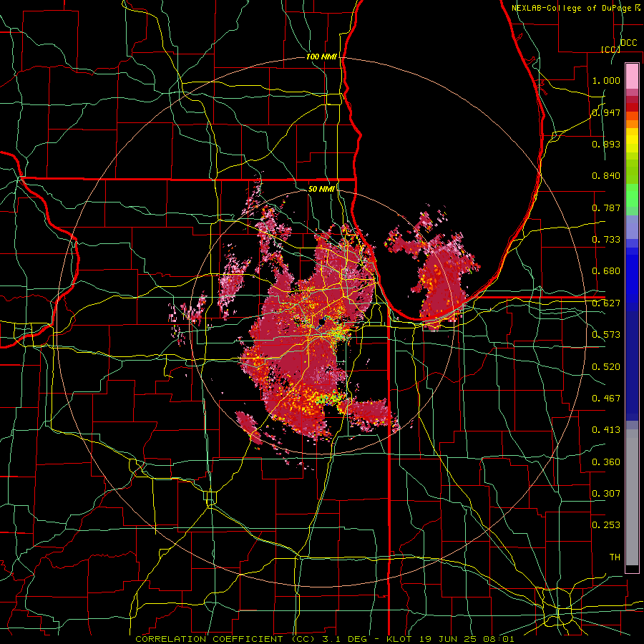Click the NEXLAB-College of DuPage label
This screenshot has width=644, height=644.
(572, 8)
